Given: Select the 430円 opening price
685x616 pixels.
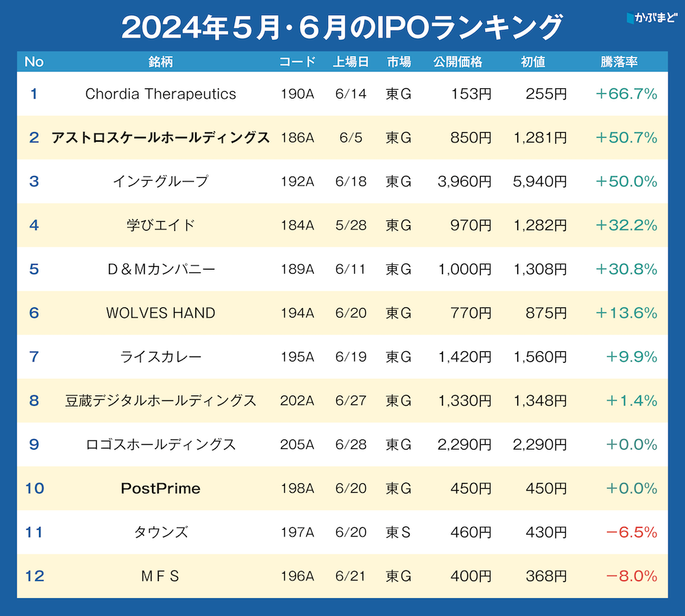Looking at the screenshot, I should tap(546, 532).
